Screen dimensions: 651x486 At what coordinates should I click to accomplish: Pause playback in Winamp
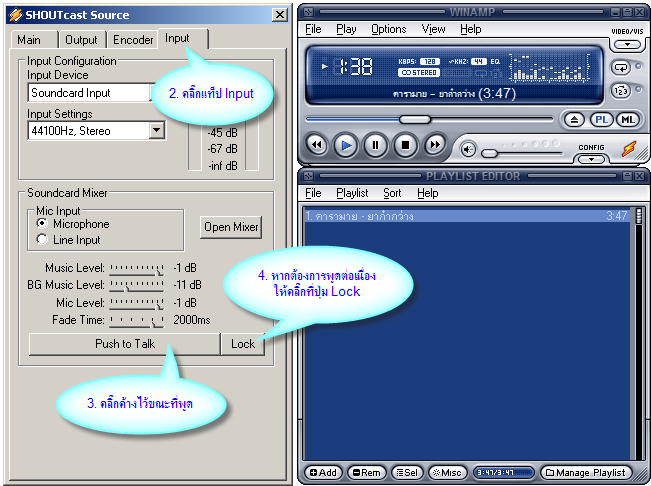pos(375,145)
